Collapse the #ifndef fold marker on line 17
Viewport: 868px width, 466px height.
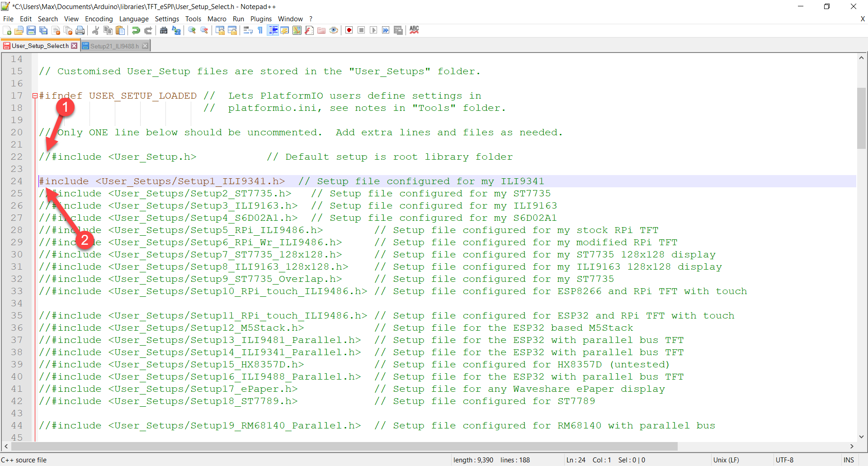(35, 96)
